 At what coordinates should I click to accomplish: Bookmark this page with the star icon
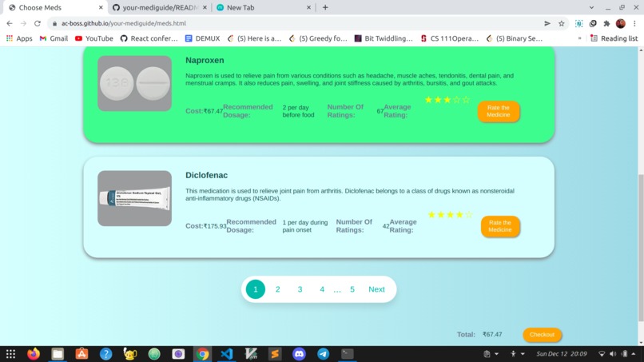(x=562, y=23)
